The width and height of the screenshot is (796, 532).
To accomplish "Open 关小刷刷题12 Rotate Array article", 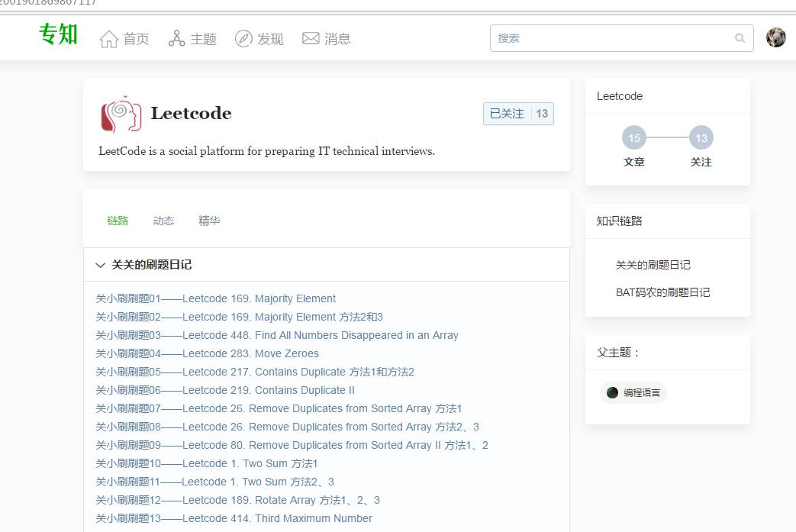I will tap(237, 500).
